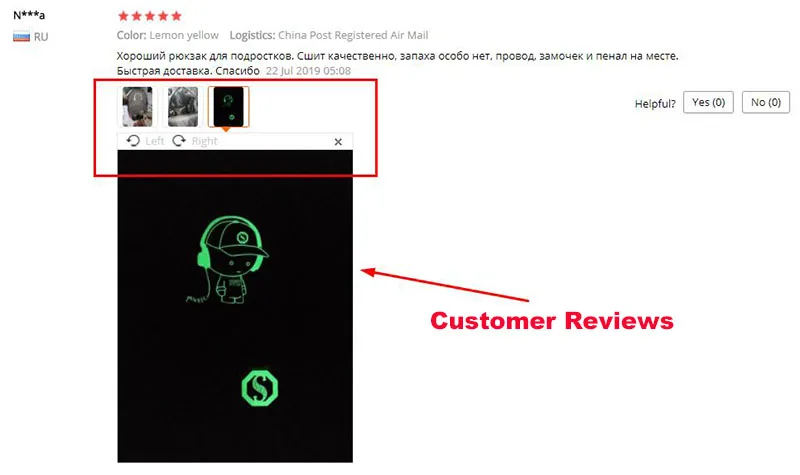Click the glowing headphone character graphic
The width and height of the screenshot is (800, 475).
tap(227, 260)
